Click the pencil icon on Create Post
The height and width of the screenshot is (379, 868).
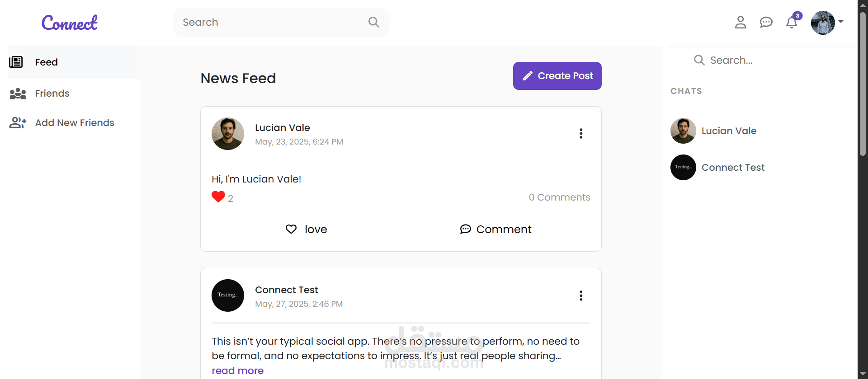(x=528, y=76)
